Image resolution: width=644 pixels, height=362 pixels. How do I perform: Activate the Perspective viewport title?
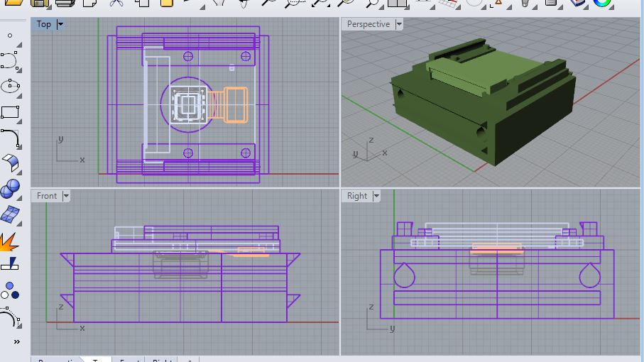pos(369,24)
